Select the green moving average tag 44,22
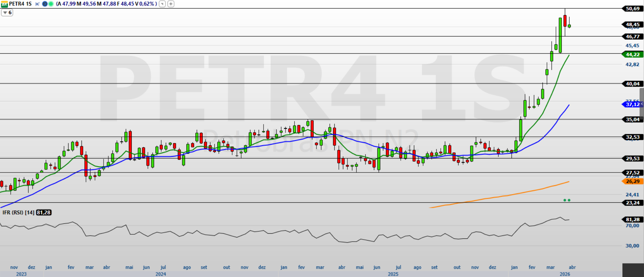Screen dimensions: 644x277 click(632, 54)
